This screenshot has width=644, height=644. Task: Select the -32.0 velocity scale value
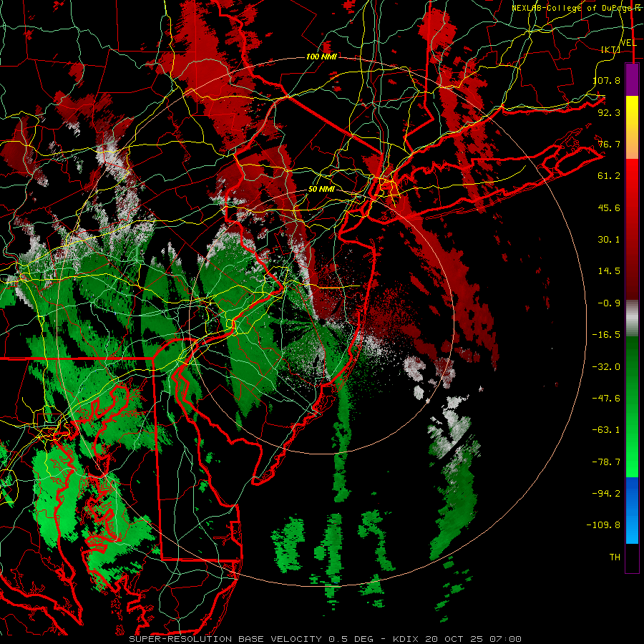tap(606, 367)
